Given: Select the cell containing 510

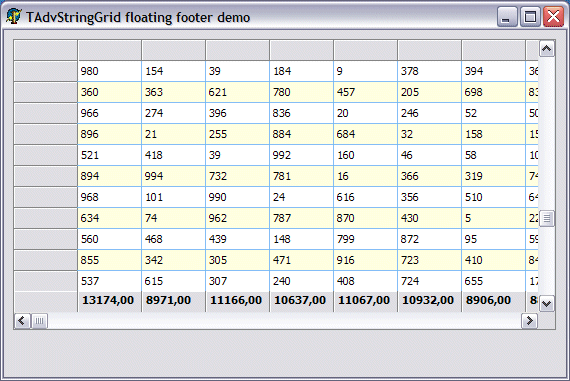Looking at the screenshot, I should click(493, 198).
